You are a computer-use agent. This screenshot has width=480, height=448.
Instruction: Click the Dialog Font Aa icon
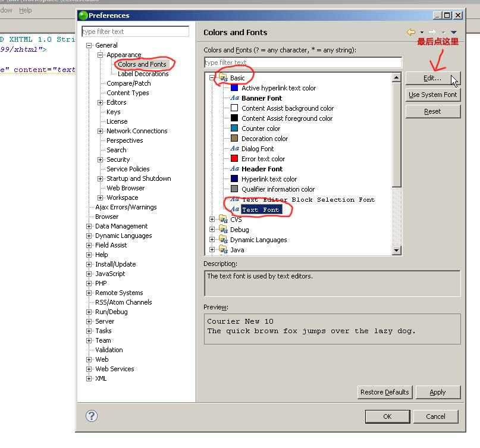234,149
